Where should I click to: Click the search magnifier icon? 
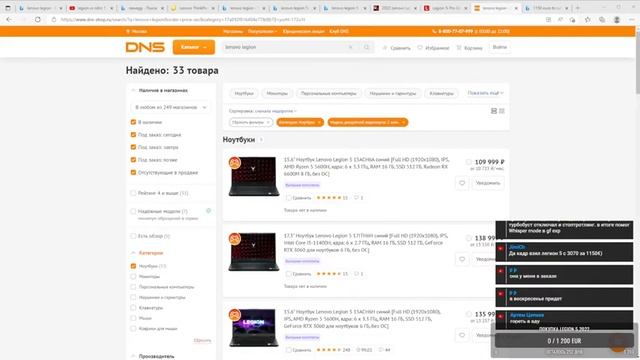(x=367, y=47)
